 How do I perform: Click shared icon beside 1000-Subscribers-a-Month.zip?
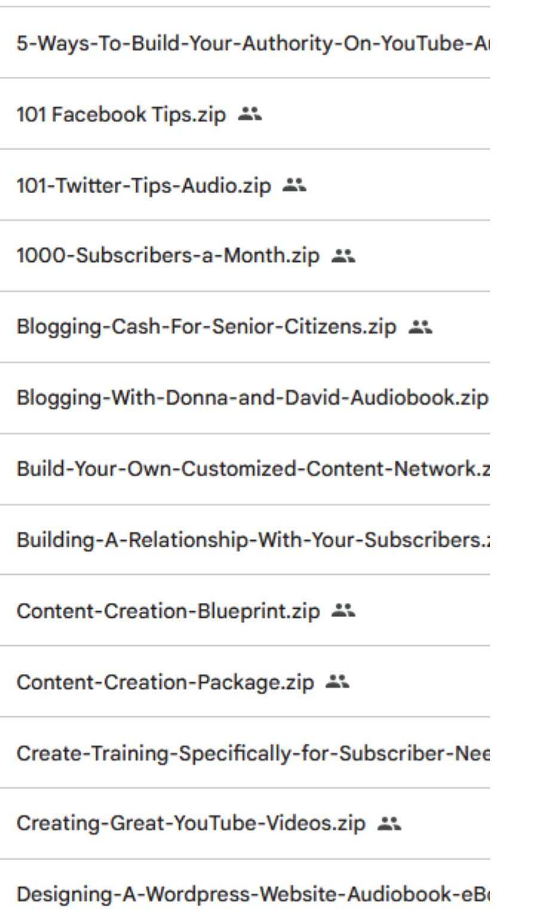click(343, 256)
